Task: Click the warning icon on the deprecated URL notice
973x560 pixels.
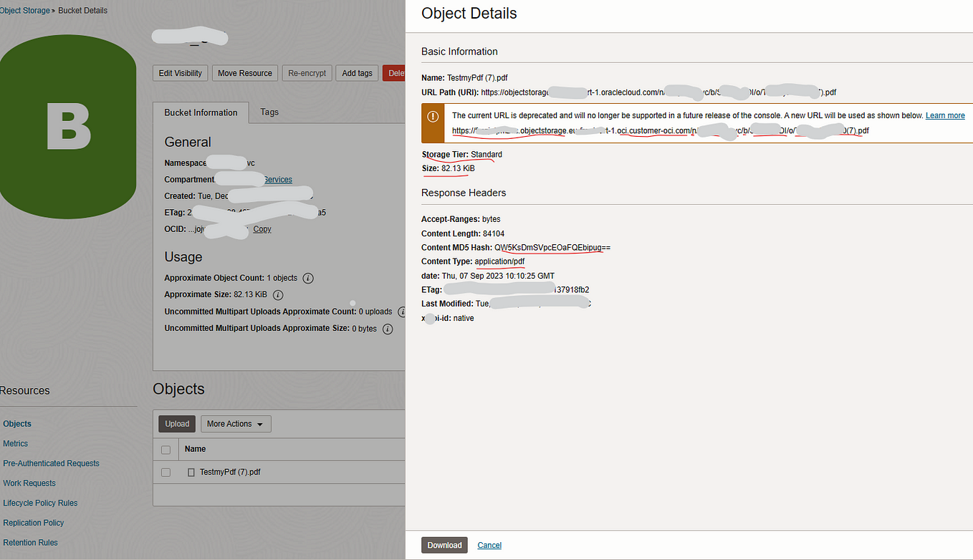Action: (x=433, y=115)
